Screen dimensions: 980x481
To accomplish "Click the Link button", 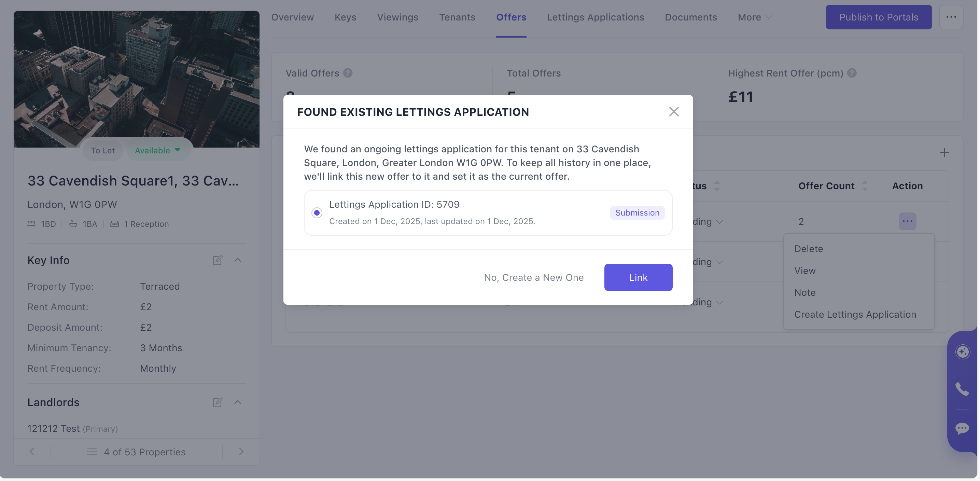I will (638, 277).
